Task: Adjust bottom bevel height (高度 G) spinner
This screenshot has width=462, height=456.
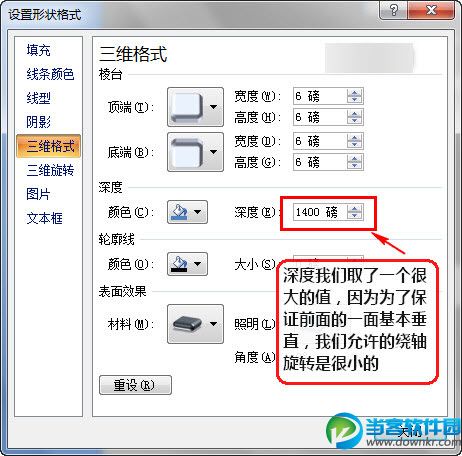Action: pos(355,162)
